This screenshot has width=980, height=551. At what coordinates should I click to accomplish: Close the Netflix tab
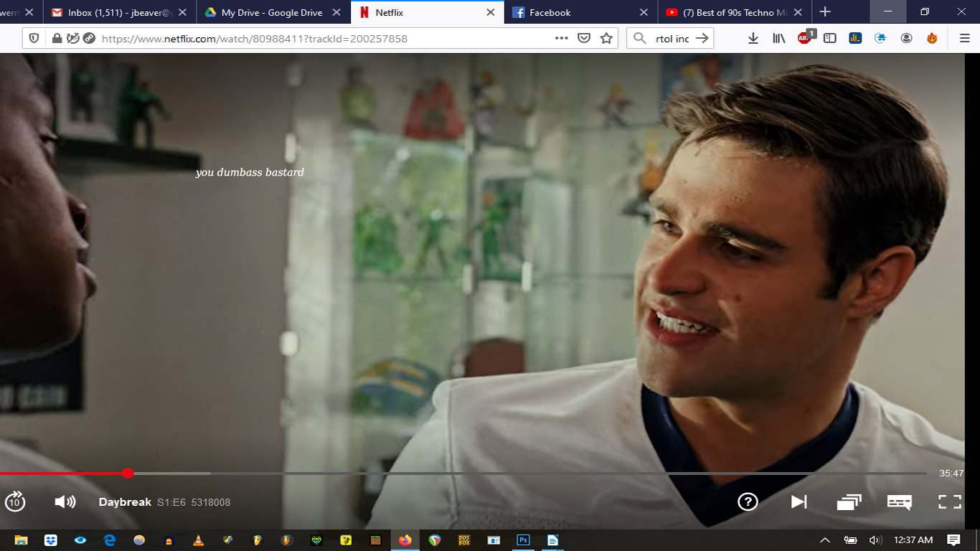pos(491,12)
